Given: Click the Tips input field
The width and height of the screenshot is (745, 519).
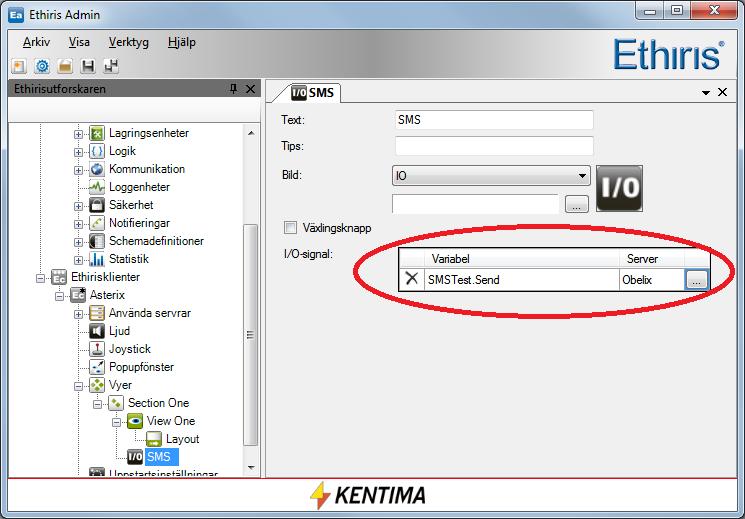Looking at the screenshot, I should (494, 146).
